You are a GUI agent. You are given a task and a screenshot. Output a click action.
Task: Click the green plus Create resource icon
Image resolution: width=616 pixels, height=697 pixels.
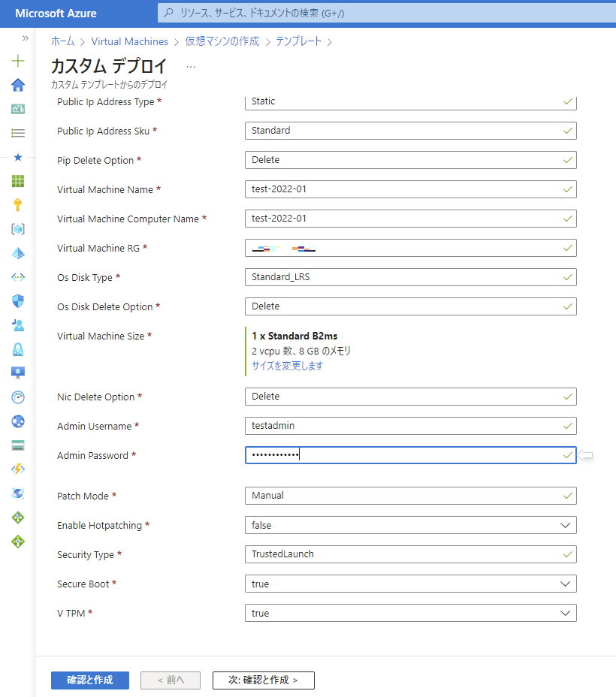point(18,61)
